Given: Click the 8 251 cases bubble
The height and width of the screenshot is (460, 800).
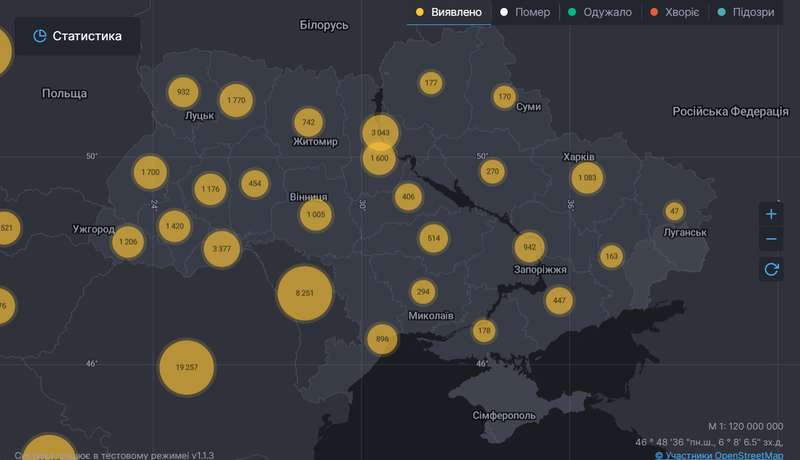Looking at the screenshot, I should tap(304, 293).
